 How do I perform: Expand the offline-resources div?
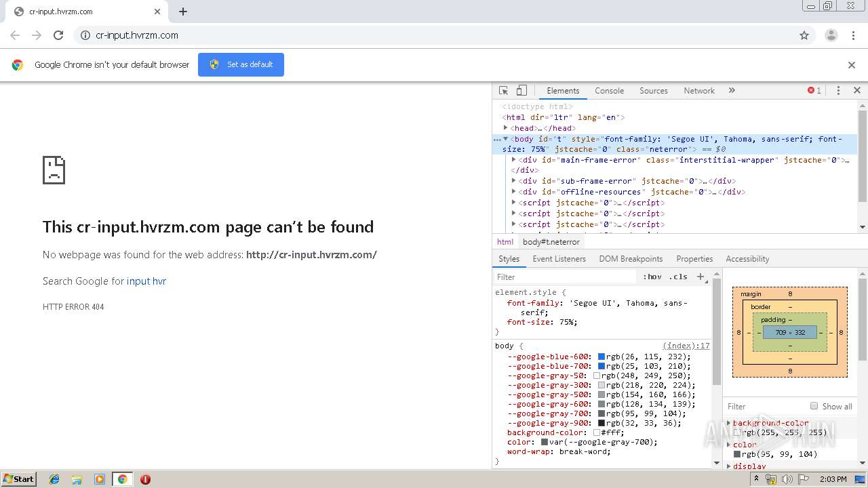click(514, 192)
